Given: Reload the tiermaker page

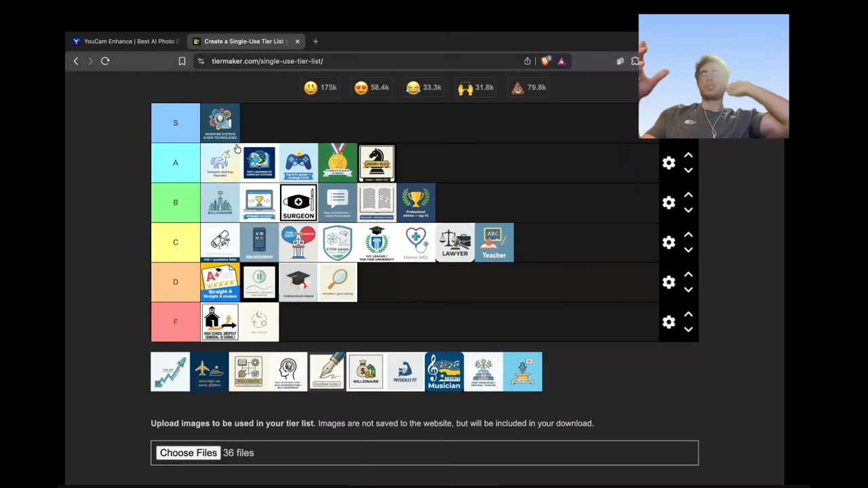Looking at the screenshot, I should [105, 61].
